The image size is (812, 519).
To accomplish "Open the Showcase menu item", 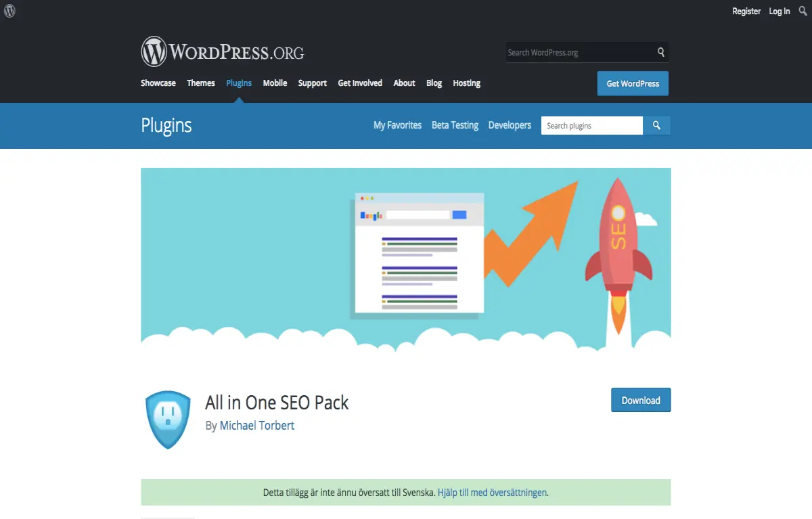I will pos(158,83).
